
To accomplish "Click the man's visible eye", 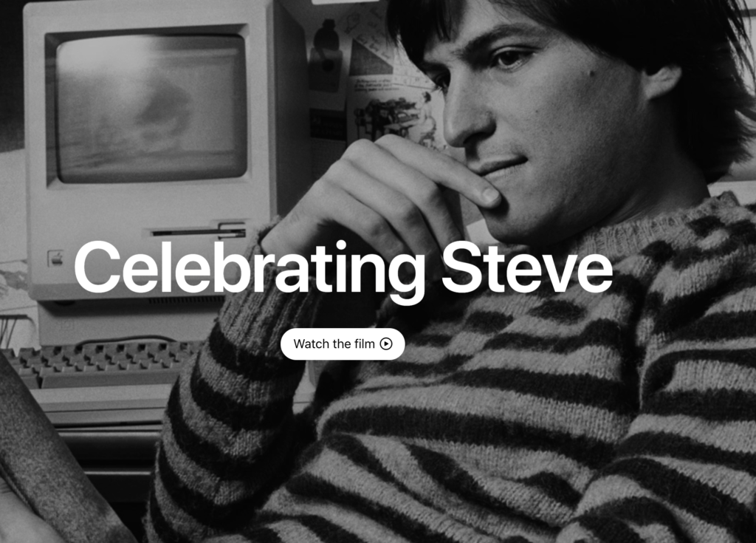I will [x=508, y=59].
